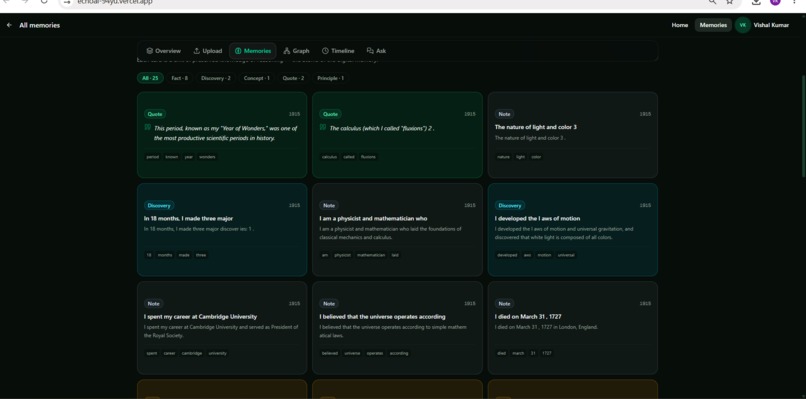Click the 'mathematician' tag
This screenshot has height=399, width=806.
(371, 255)
